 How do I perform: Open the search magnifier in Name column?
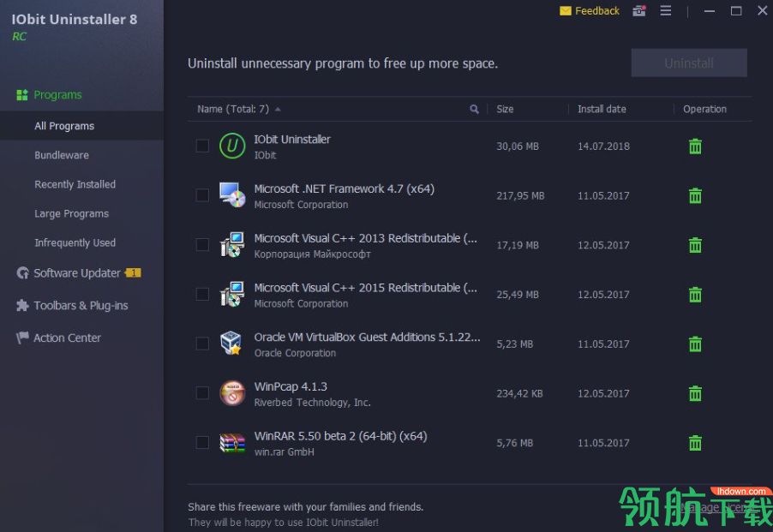tap(474, 109)
